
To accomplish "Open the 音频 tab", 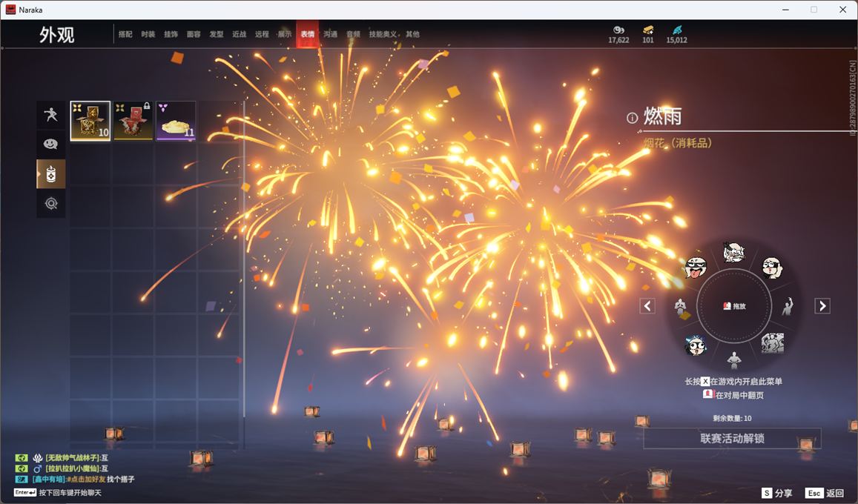I will pos(353,34).
